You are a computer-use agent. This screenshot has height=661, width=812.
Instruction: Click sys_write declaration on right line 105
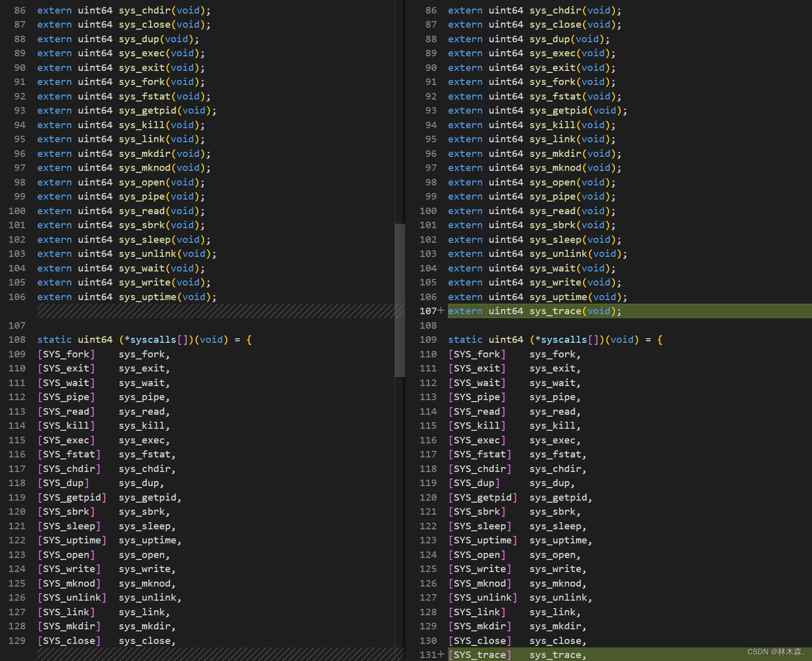click(534, 282)
